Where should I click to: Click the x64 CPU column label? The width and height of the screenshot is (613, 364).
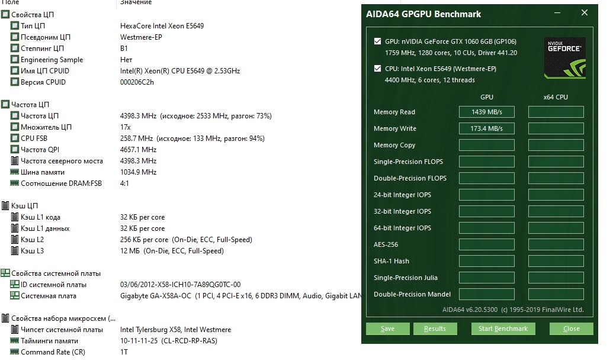pyautogui.click(x=556, y=97)
